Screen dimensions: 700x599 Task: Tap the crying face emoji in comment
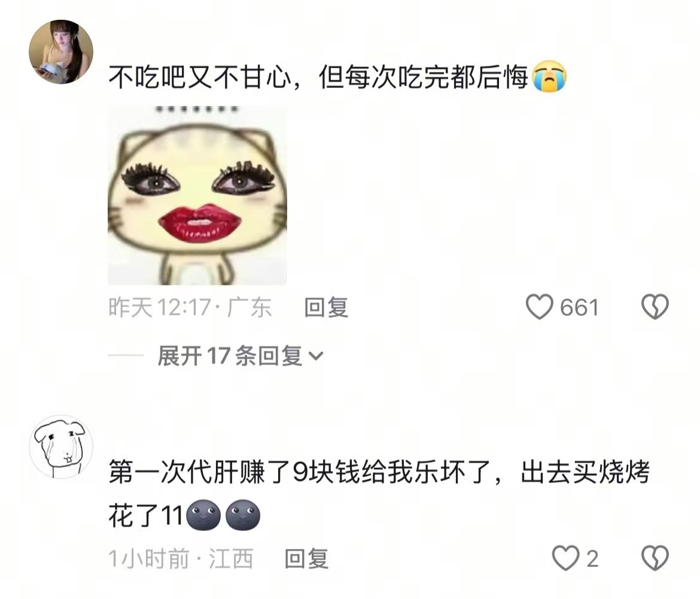550,77
